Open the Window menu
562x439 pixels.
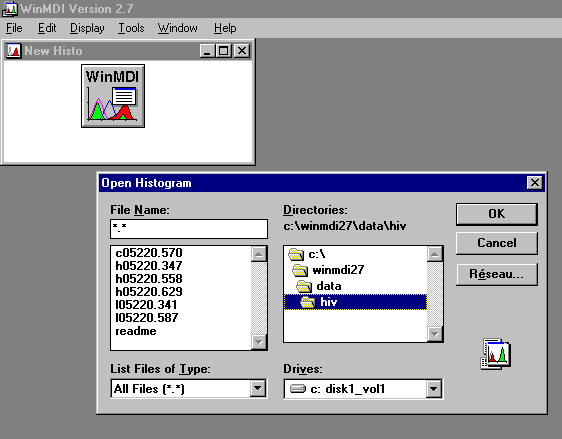point(177,28)
